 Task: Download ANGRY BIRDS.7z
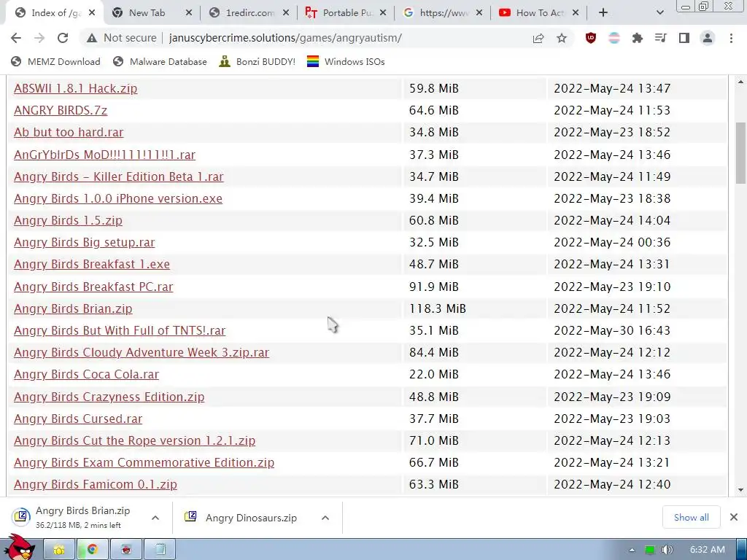(61, 111)
